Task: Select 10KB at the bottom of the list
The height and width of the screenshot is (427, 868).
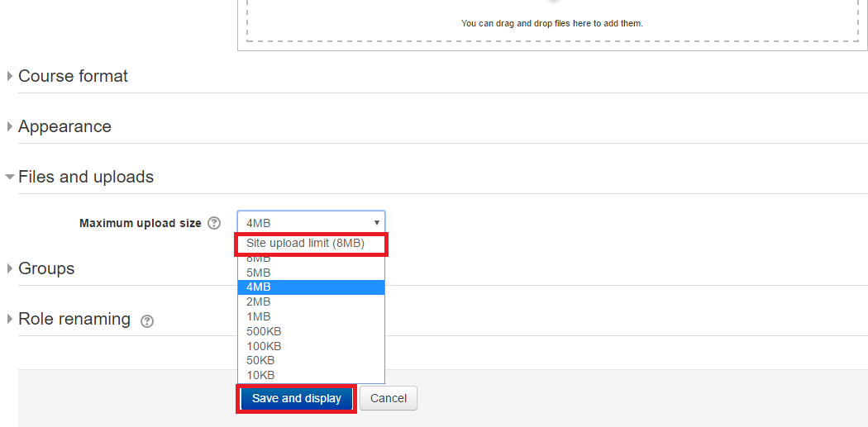Action: coord(260,375)
